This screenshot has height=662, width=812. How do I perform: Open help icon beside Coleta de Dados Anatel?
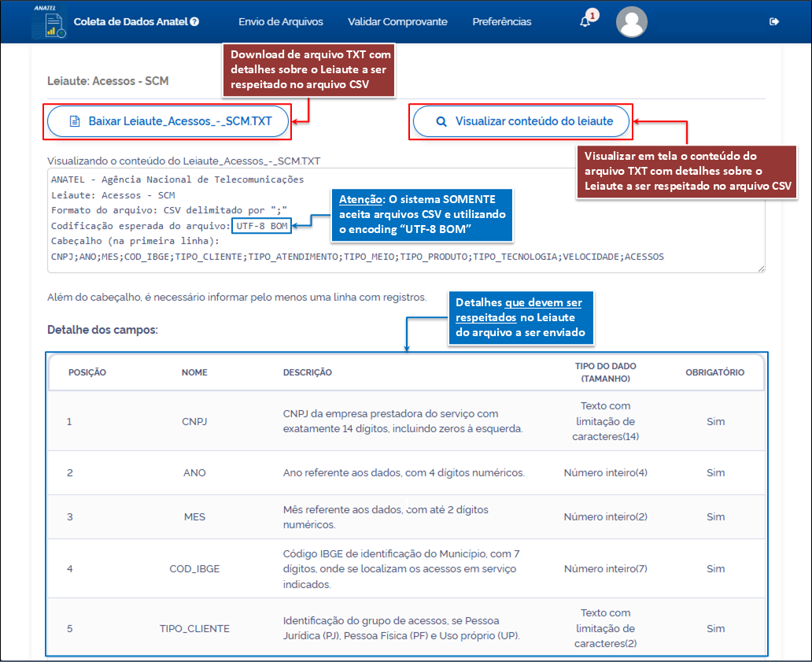(x=194, y=22)
